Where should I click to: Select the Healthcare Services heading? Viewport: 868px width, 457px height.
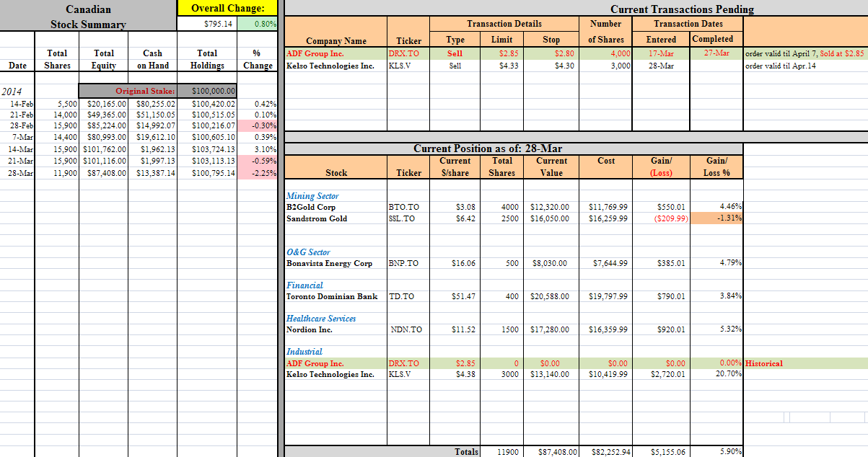[x=321, y=319]
